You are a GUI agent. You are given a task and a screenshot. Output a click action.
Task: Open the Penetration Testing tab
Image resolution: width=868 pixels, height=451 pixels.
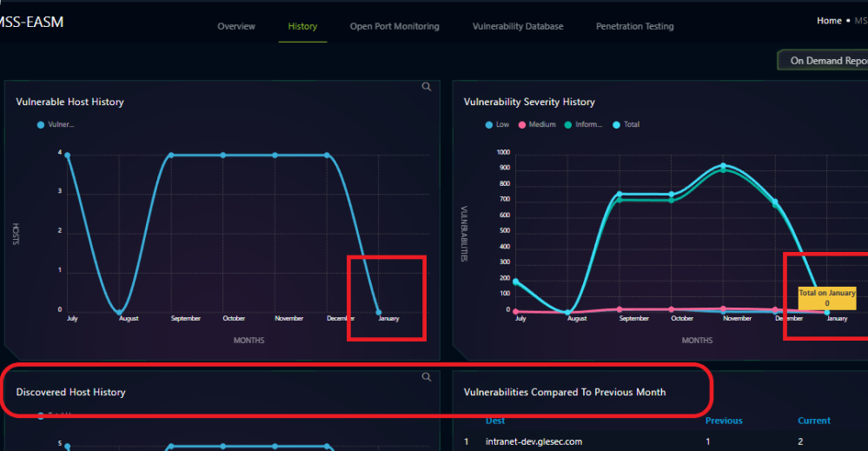pos(634,26)
